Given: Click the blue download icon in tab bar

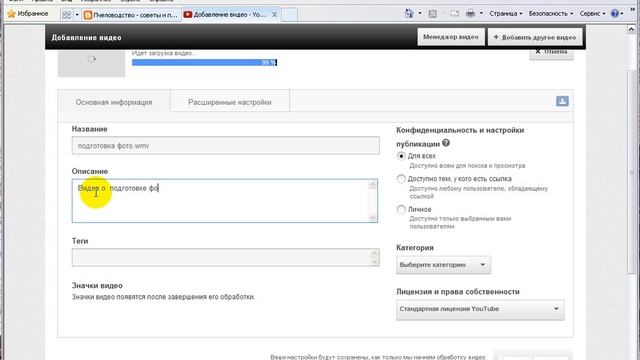Looking at the screenshot, I should [x=562, y=101].
